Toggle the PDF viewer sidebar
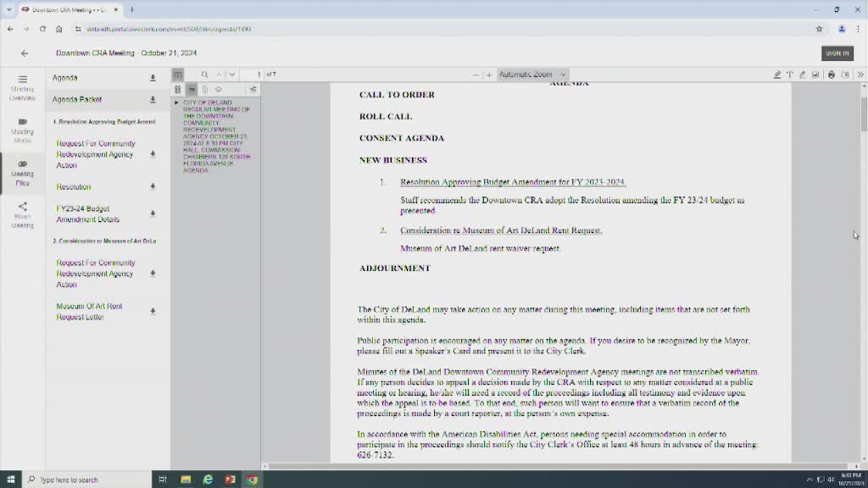 178,75
